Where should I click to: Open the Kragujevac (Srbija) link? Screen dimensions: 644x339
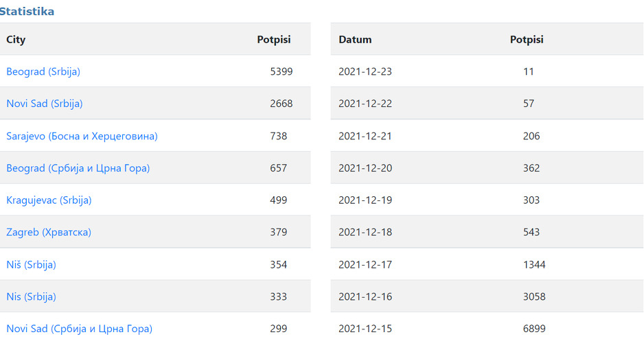(x=49, y=200)
